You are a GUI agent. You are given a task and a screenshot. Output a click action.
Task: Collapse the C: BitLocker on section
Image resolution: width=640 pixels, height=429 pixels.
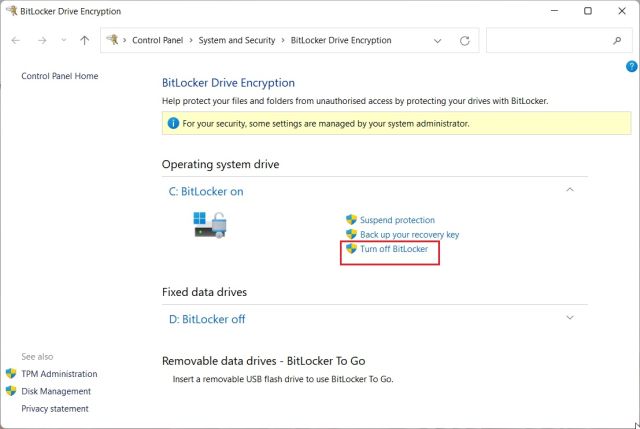pyautogui.click(x=570, y=190)
